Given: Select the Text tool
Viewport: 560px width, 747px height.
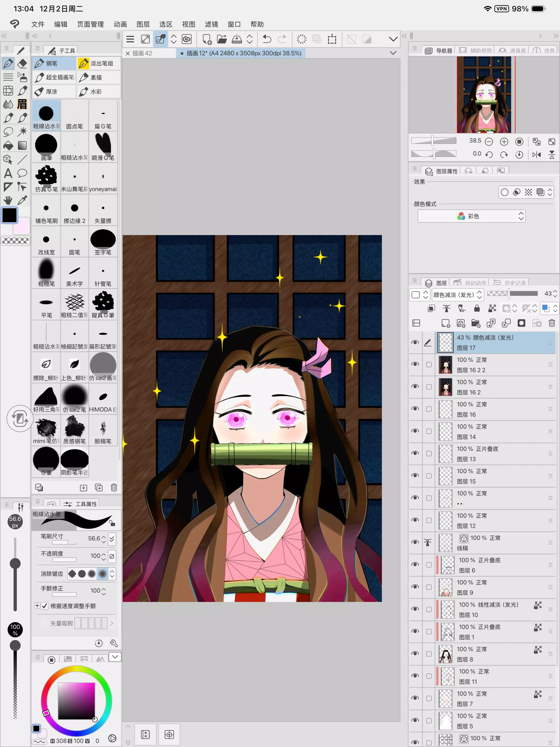Looking at the screenshot, I should point(8,173).
